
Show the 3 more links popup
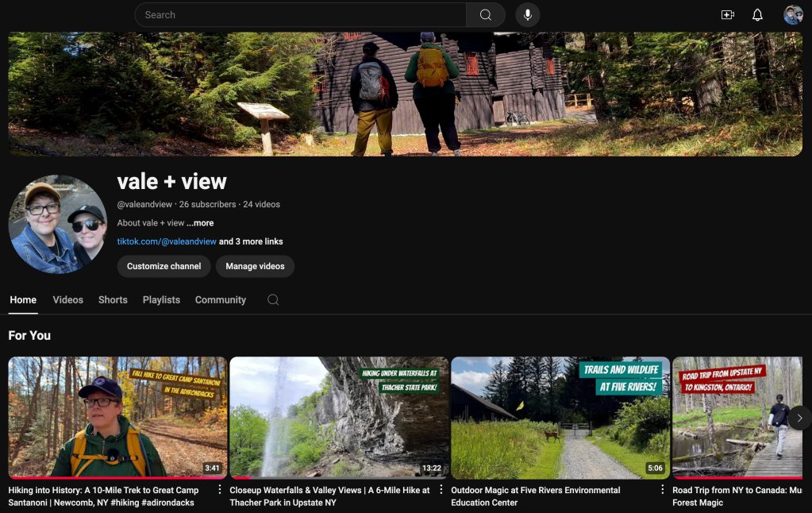click(251, 241)
